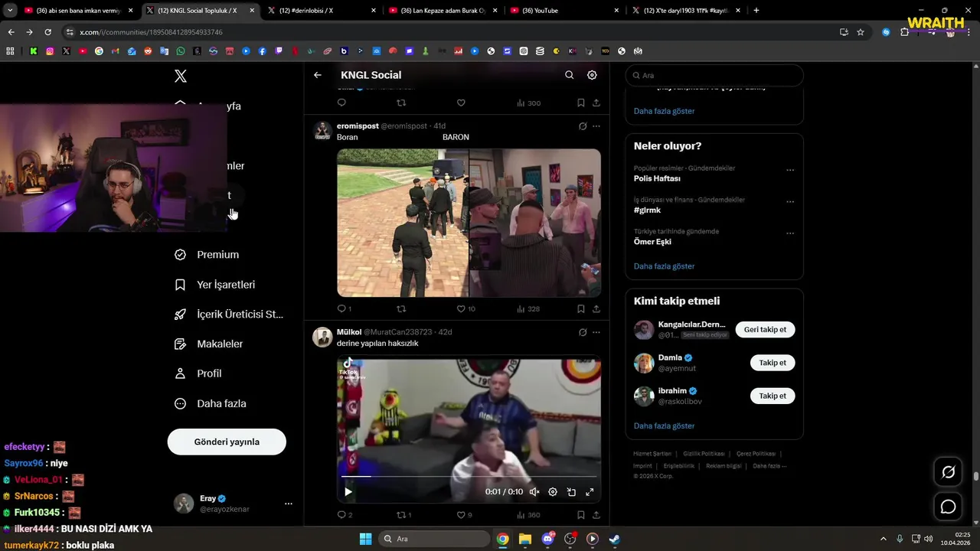
Task: Click Geri takip et button
Action: point(765,330)
